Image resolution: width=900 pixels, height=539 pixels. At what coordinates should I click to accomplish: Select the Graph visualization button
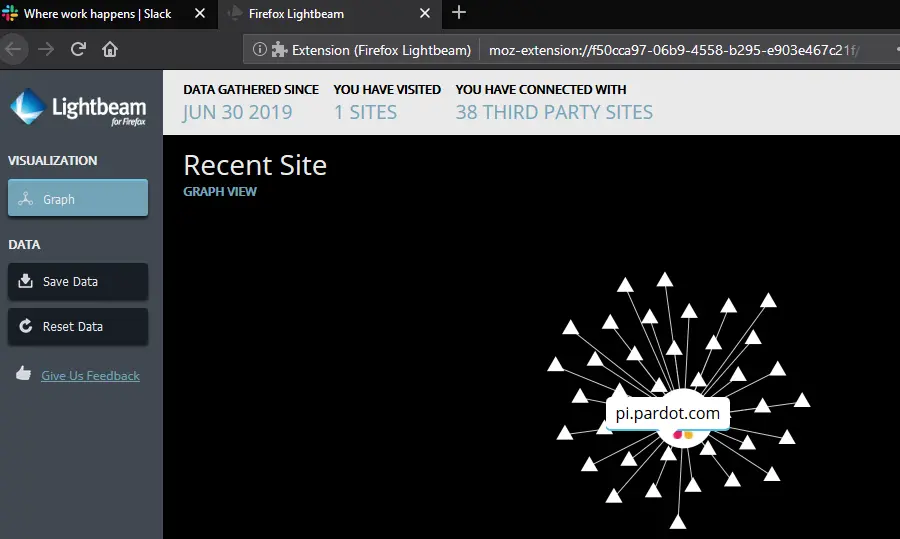78,198
